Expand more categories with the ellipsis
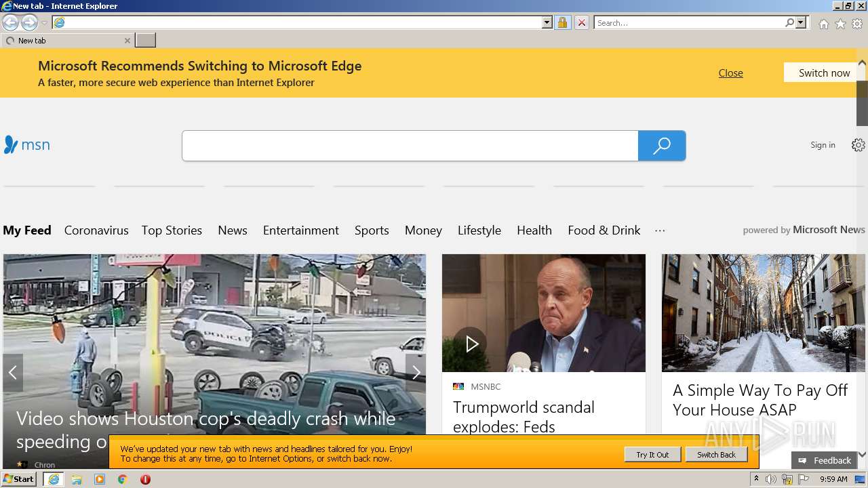 (660, 230)
